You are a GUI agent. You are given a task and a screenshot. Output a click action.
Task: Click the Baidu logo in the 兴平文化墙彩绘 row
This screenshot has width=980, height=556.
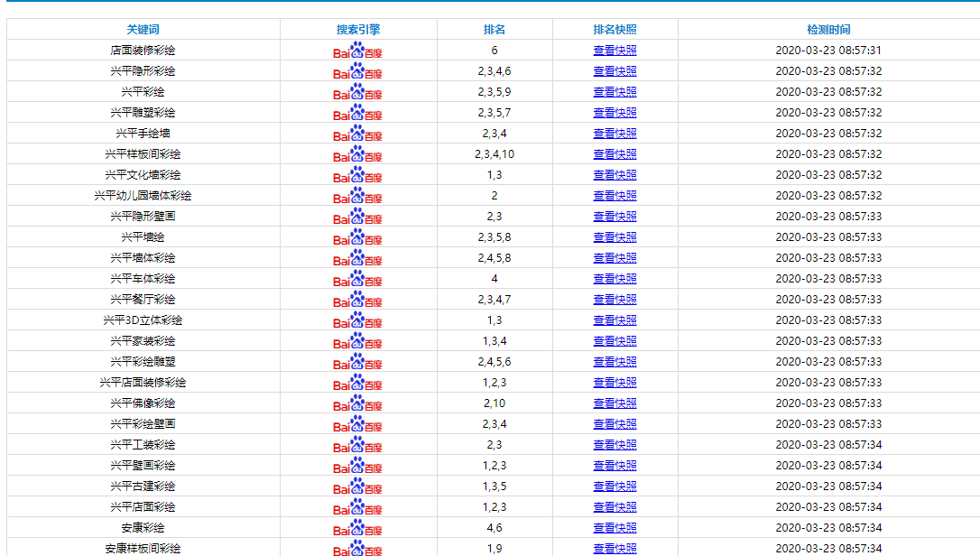pos(357,174)
